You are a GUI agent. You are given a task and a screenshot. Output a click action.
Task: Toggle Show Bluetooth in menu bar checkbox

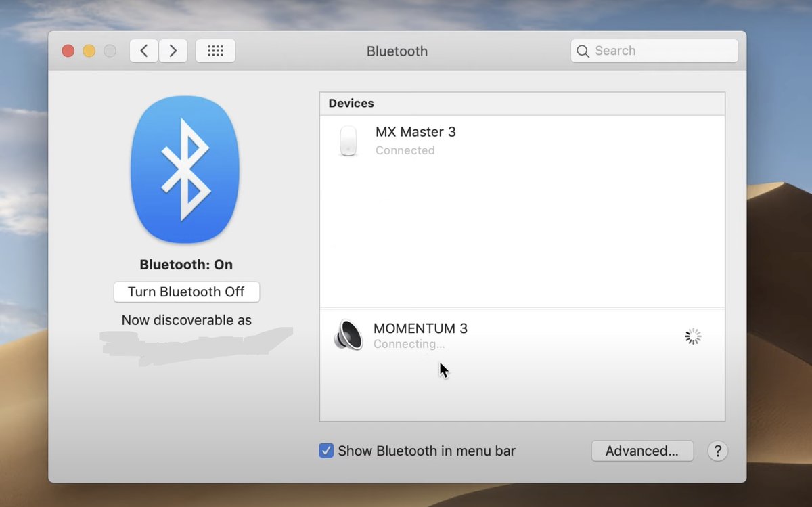326,451
